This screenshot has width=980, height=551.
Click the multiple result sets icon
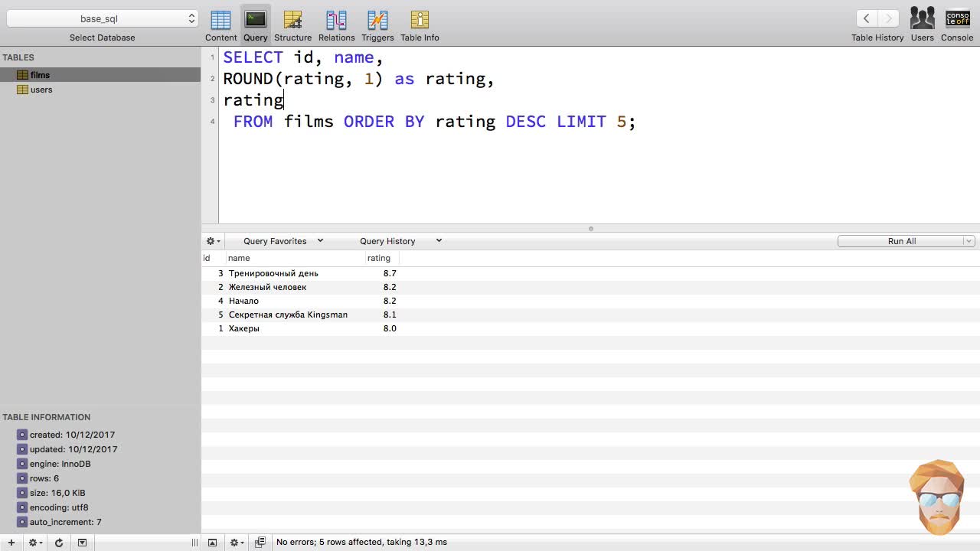260,543
